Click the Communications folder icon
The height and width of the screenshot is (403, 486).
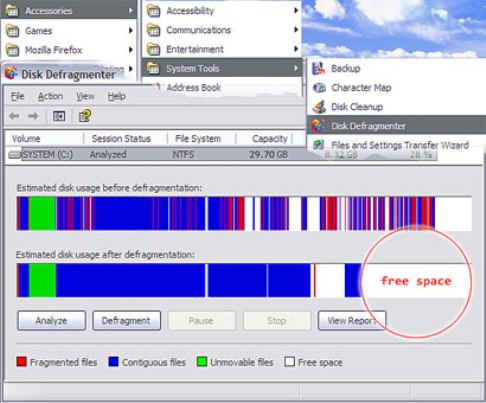point(153,30)
